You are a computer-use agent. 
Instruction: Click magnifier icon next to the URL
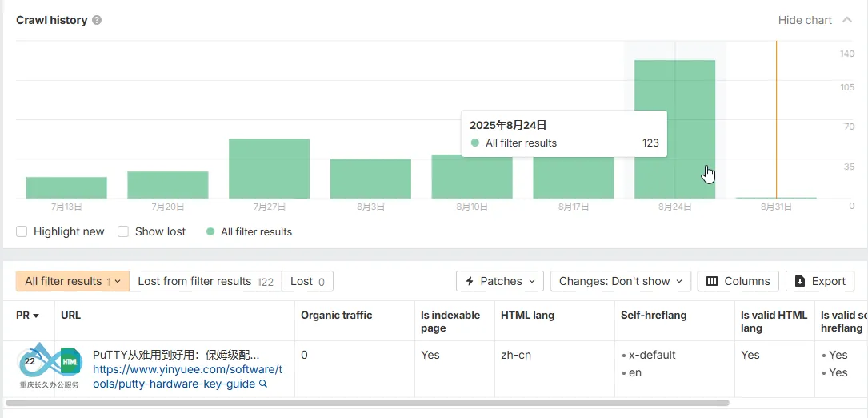click(263, 384)
